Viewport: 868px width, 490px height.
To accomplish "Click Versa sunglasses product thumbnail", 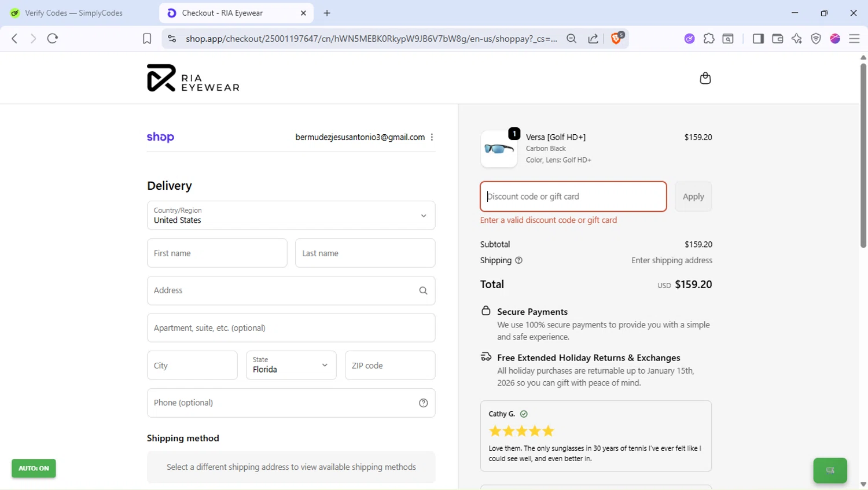I will [x=499, y=149].
